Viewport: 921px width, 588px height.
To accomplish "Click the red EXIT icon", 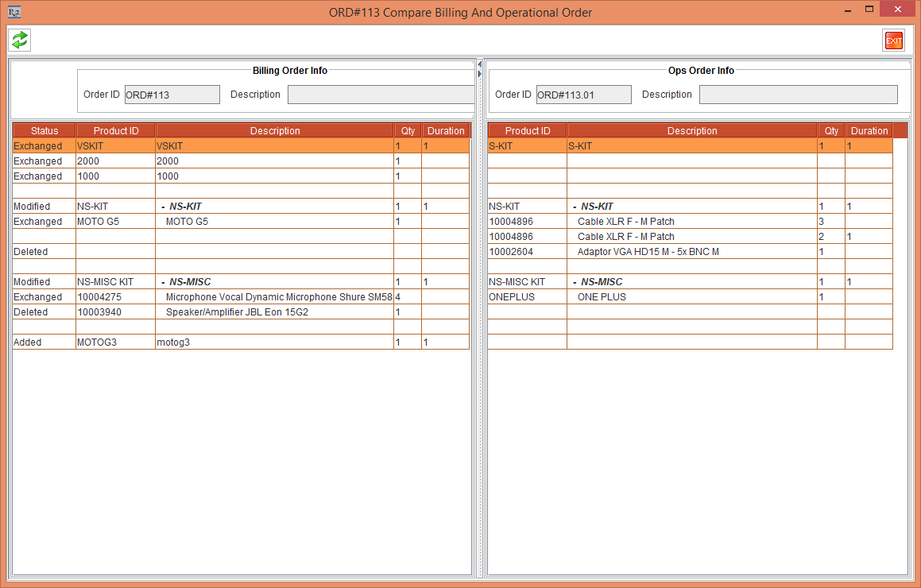I will (x=893, y=41).
